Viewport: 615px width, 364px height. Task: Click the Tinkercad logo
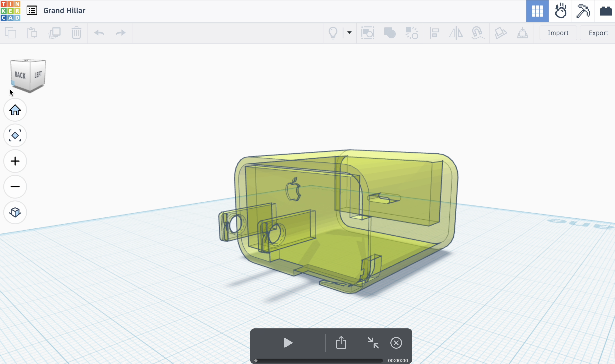10,11
